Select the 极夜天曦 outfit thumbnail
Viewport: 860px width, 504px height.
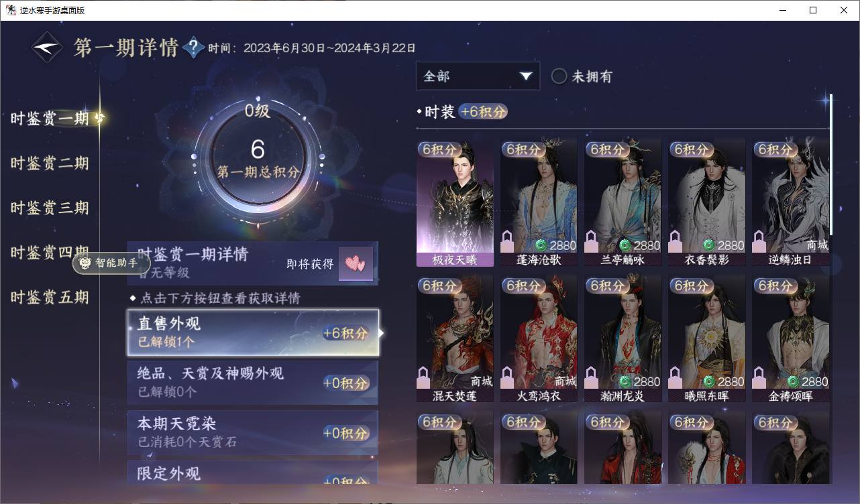pyautogui.click(x=455, y=203)
